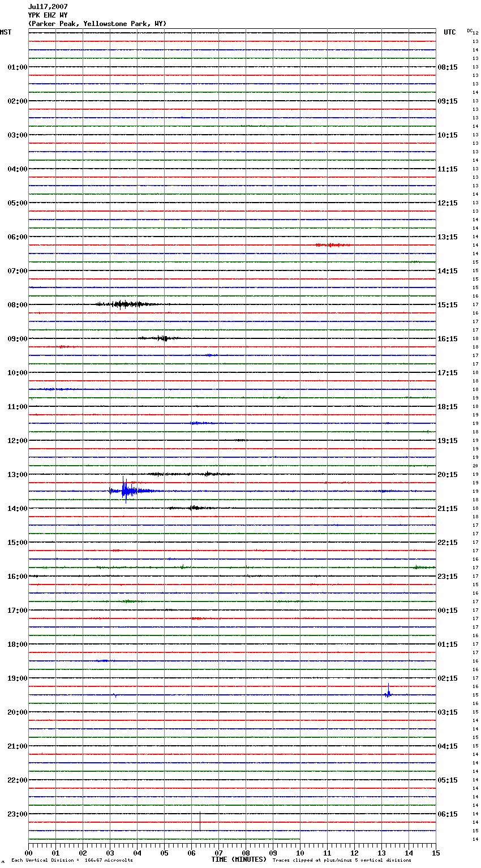Image resolution: width=481 pixels, height=868 pixels.
Task: Click the 02:15 UTC time label
Action: coord(448,678)
